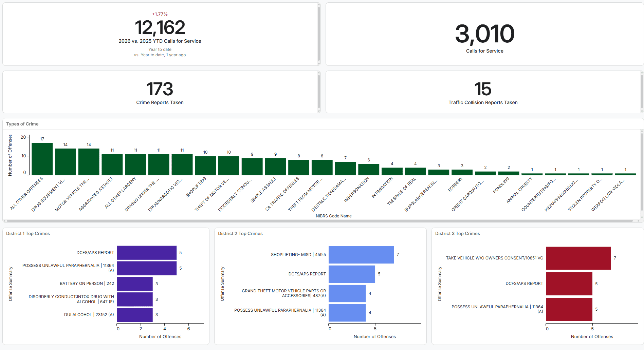Viewport: 644px width, 350px height.
Task: Select the AGGRAVATED ASSAULT bar
Action: point(112,164)
